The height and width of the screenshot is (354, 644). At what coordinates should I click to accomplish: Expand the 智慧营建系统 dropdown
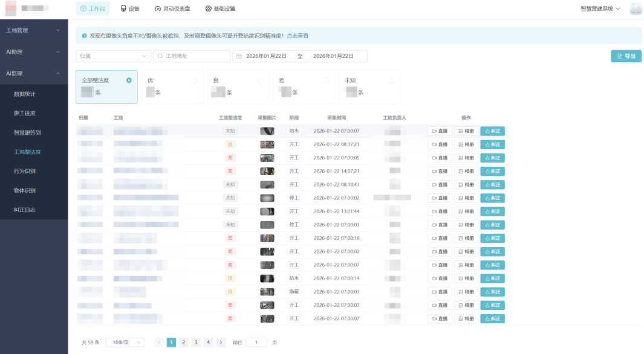click(x=600, y=8)
